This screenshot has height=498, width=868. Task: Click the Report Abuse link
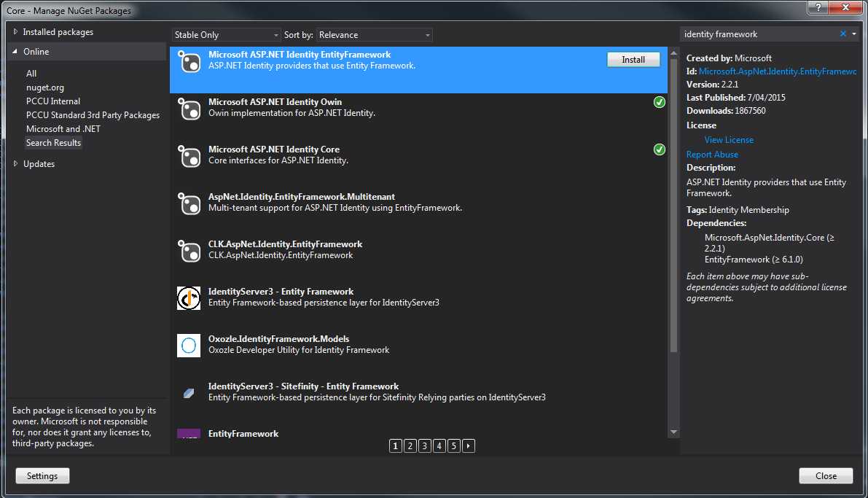pyautogui.click(x=712, y=155)
